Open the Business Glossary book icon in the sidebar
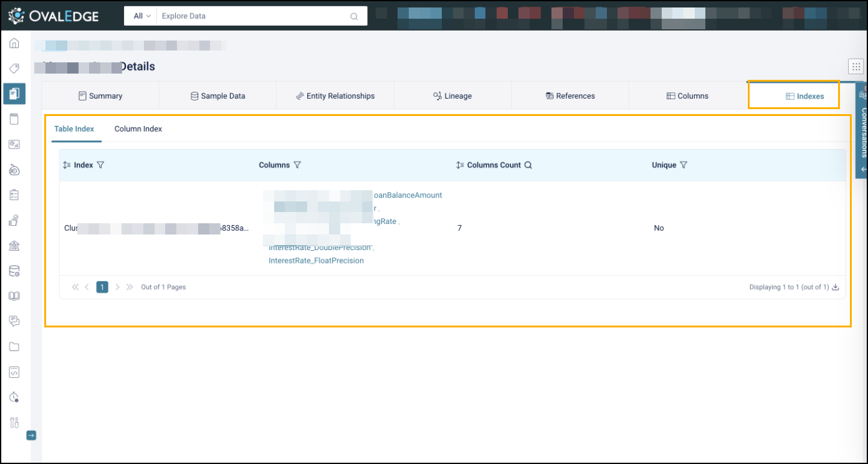Screen dimensions: 868x464 pyautogui.click(x=14, y=296)
